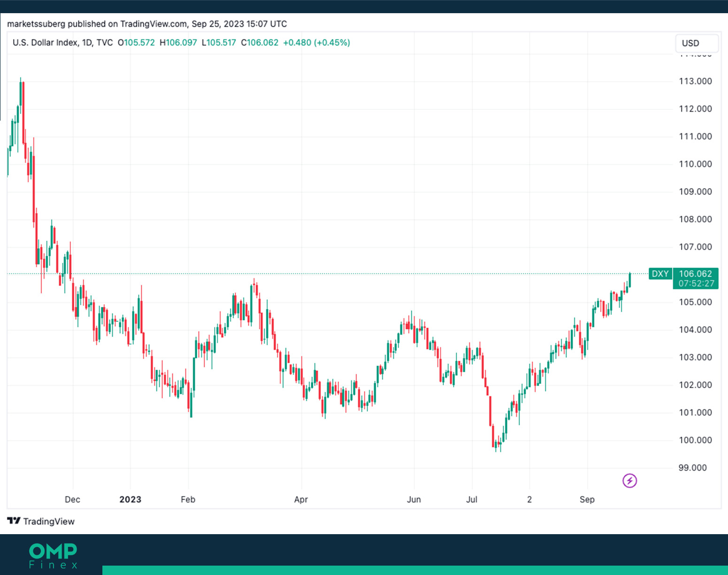Click the 99.000 price axis label
This screenshot has width=728, height=575.
[692, 468]
